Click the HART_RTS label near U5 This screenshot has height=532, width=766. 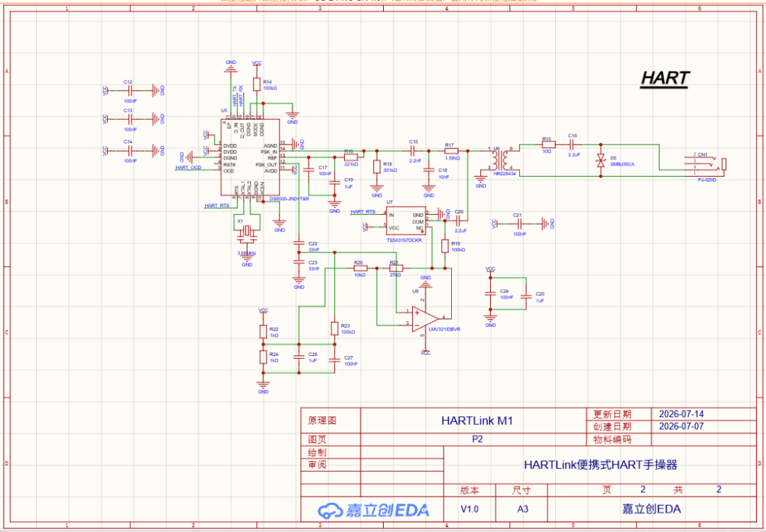tap(217, 206)
